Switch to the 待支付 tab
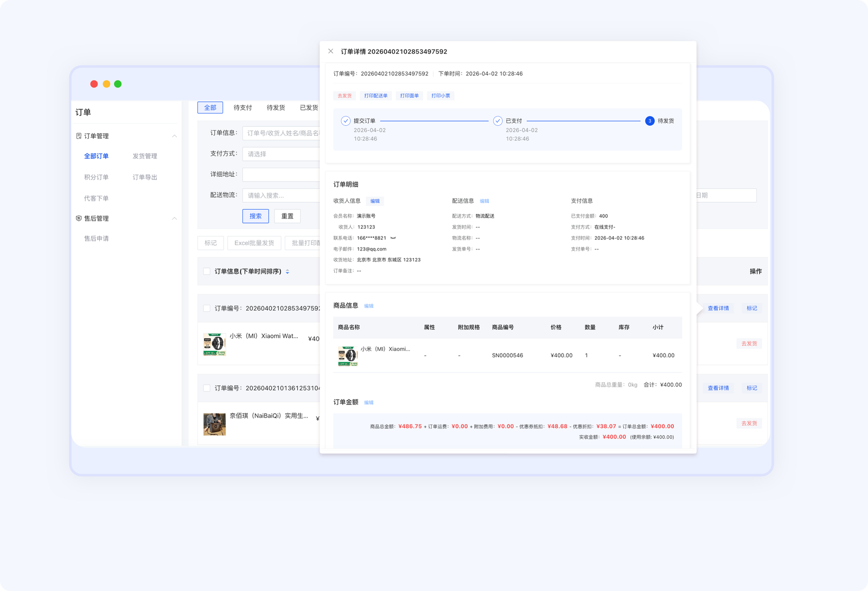The height and width of the screenshot is (591, 868). [x=242, y=108]
